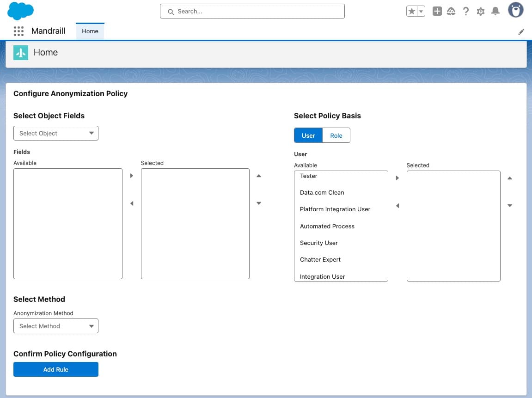Open the Global Actions plus icon
The width and height of the screenshot is (532, 398).
pyautogui.click(x=437, y=12)
